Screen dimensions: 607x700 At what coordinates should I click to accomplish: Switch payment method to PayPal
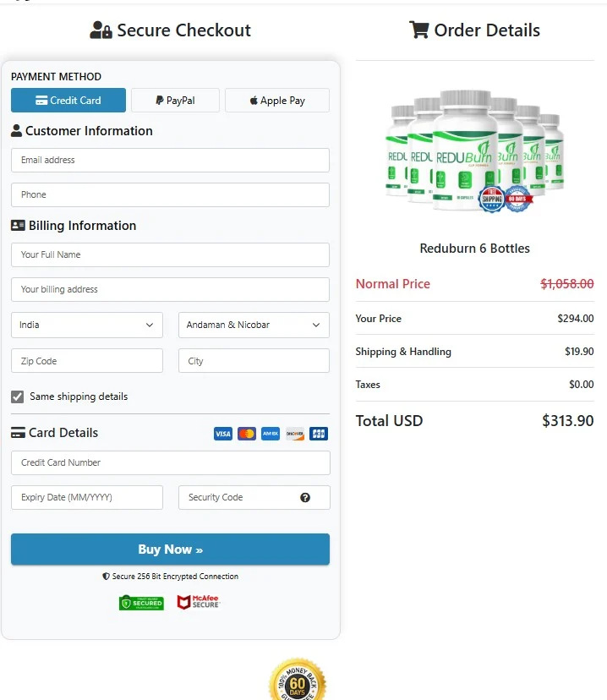click(175, 100)
